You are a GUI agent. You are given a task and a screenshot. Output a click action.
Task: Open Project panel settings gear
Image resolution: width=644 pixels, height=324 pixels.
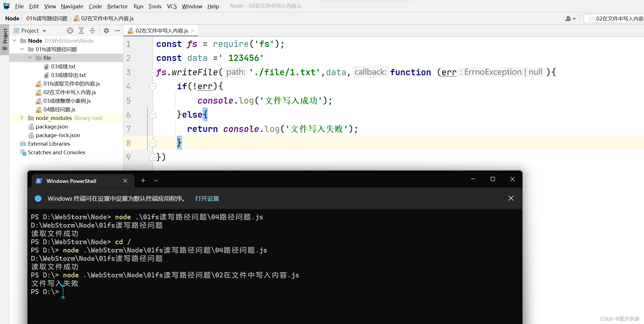coord(106,31)
